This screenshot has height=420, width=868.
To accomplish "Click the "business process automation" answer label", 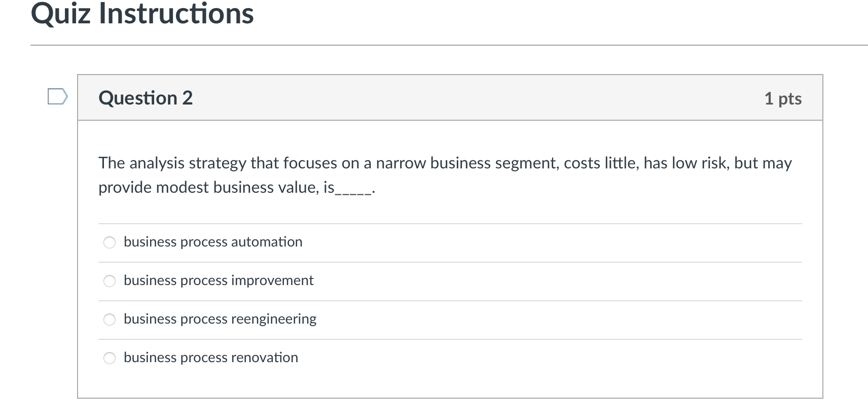I will 213,242.
